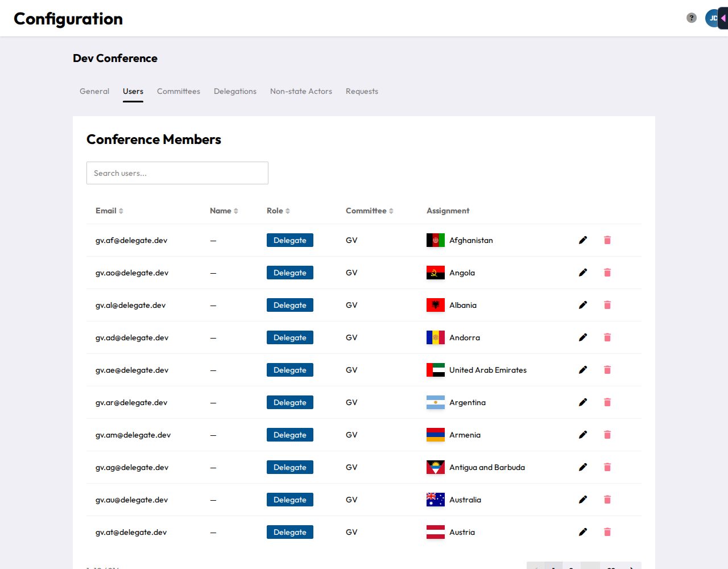Delete the Austria delegate row
This screenshot has height=569, width=728.
607,532
